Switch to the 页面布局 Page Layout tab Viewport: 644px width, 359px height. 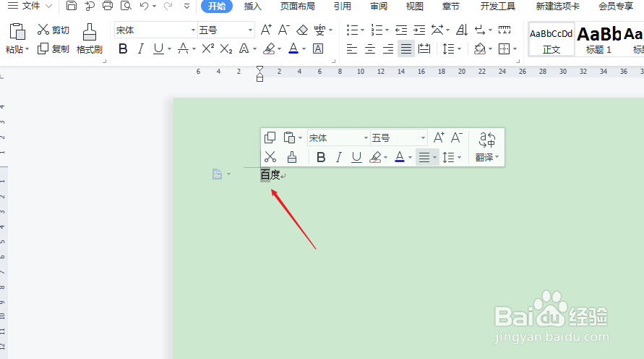click(x=297, y=7)
